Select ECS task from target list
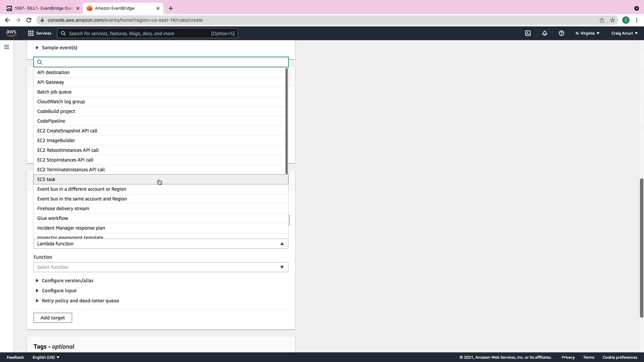Screen dimensions: 644x362 tap(46, 179)
